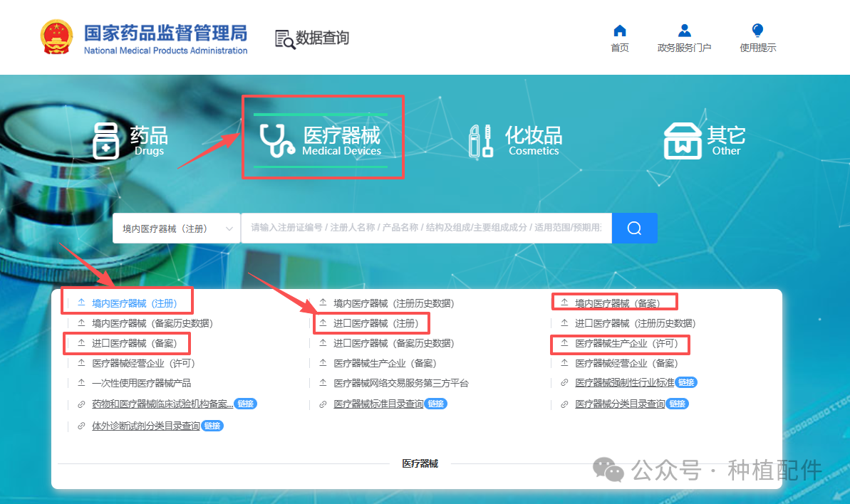850x504 pixels.
Task: Select the 其它 Other store icon
Action: 683,141
